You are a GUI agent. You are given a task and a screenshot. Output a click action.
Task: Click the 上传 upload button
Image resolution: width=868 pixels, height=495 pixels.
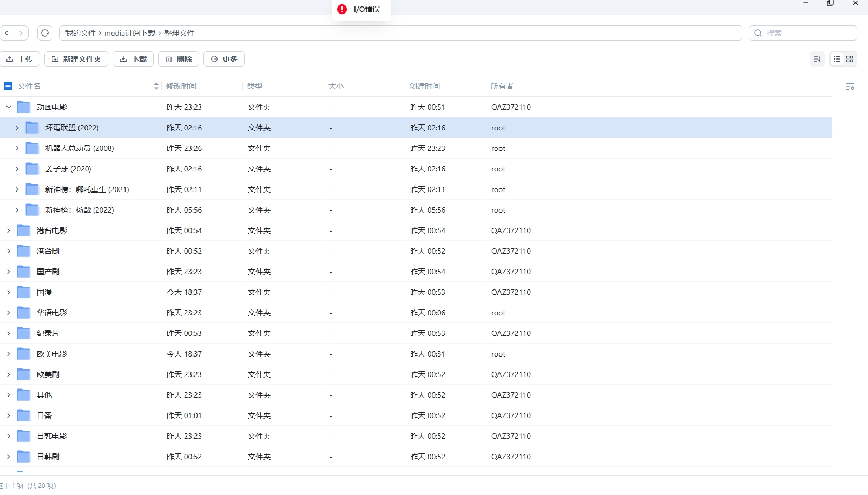tap(20, 59)
